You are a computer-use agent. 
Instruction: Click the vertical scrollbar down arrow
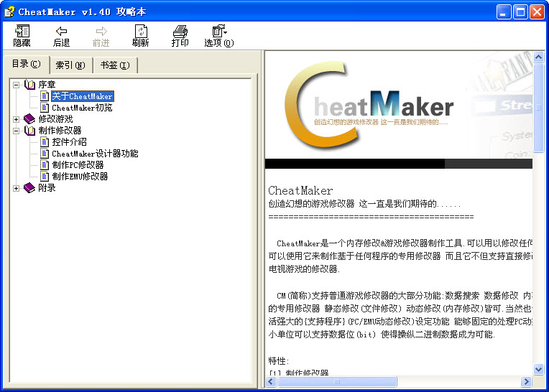pos(538,369)
